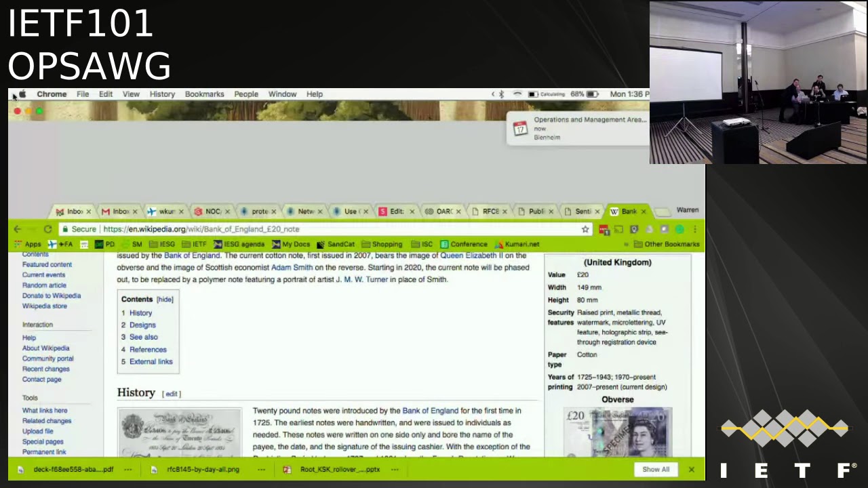
Task: Open the My Docs bookmark
Action: click(291, 244)
